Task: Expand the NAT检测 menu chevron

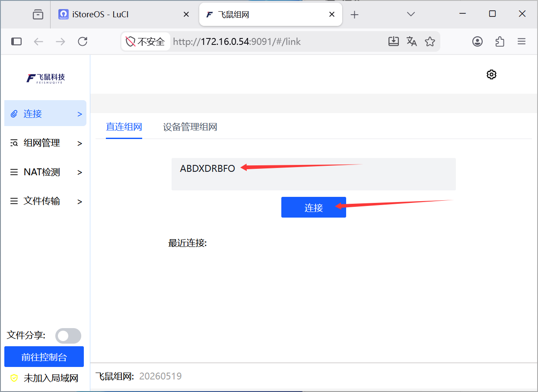Action: pyautogui.click(x=80, y=173)
